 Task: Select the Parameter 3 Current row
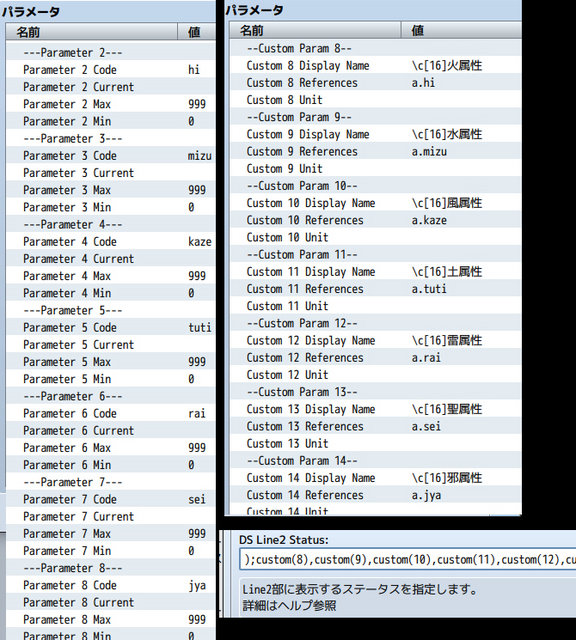(111, 173)
